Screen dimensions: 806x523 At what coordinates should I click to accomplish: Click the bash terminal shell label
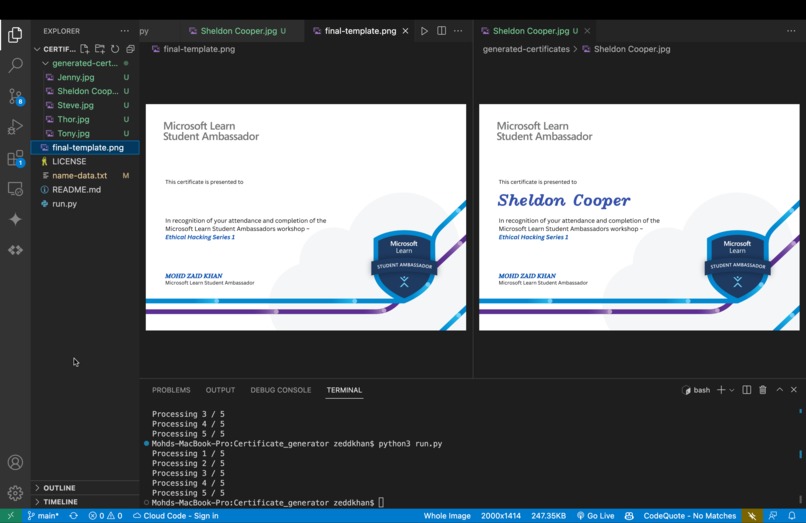pyautogui.click(x=696, y=390)
